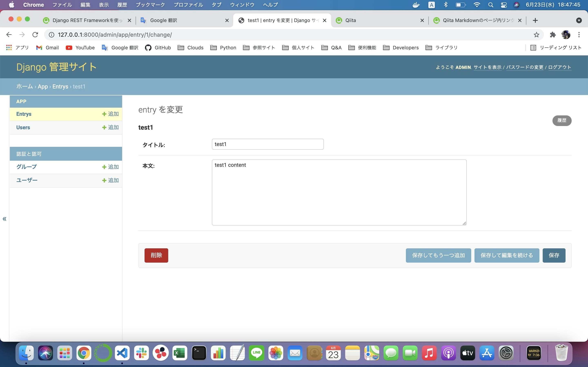The height and width of the screenshot is (367, 588).
Task: Click the red 削除 delete button
Action: 156,255
